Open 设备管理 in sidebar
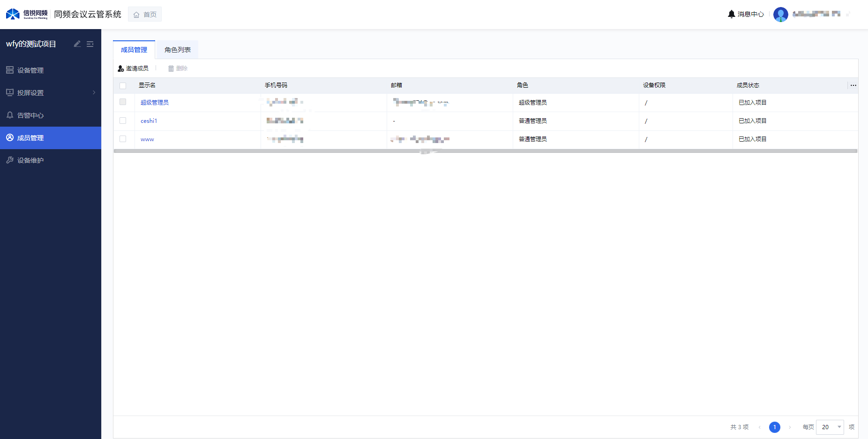Screen dimensions: 868x439 pos(51,70)
